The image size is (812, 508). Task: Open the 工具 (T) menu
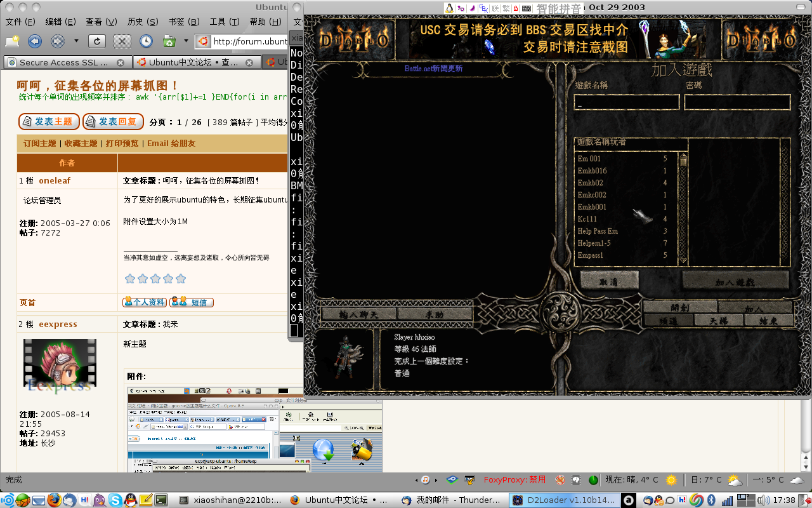(x=225, y=22)
